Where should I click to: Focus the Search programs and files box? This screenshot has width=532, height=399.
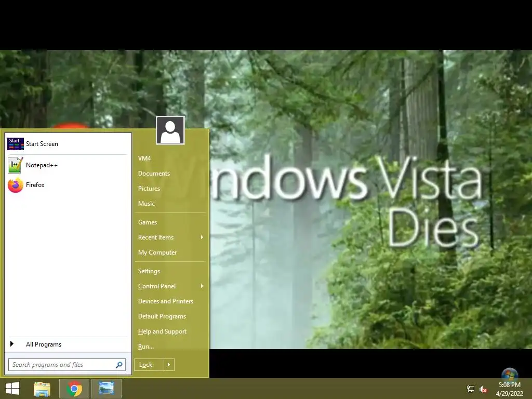(67, 365)
